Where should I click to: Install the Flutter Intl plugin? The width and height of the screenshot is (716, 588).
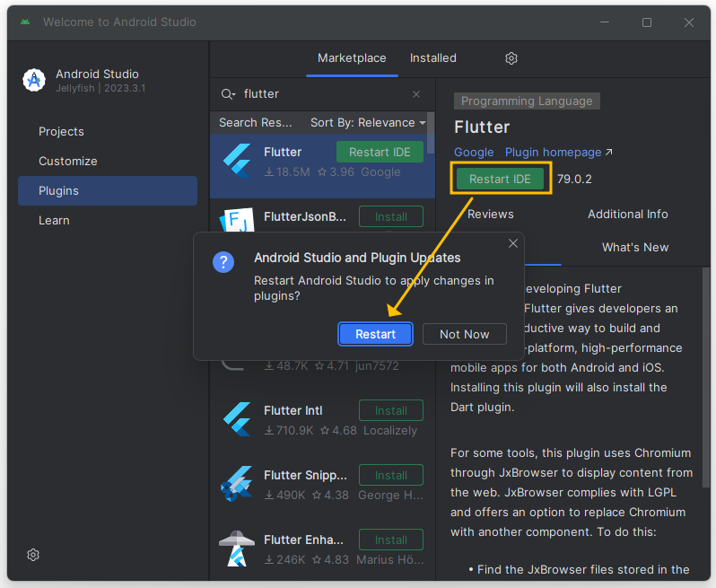pos(391,411)
